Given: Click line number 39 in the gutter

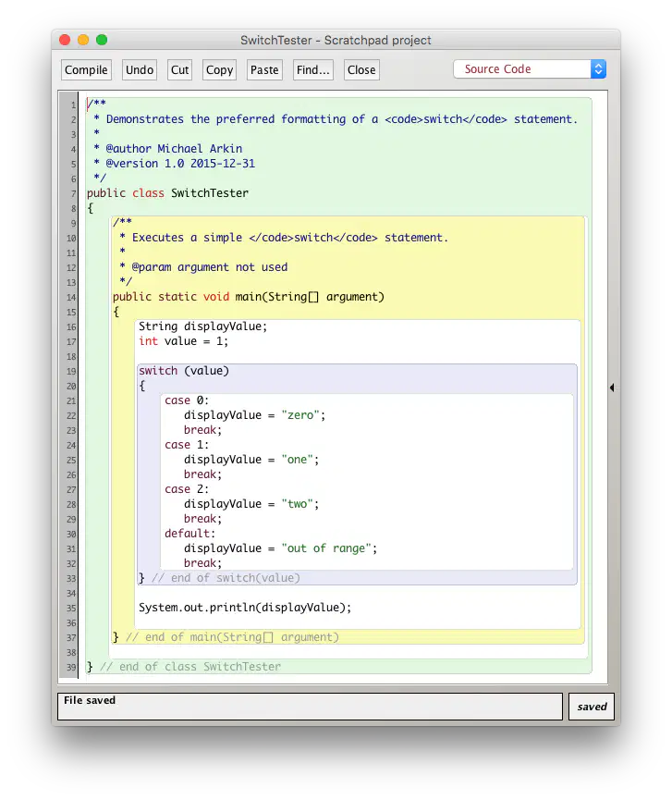Looking at the screenshot, I should point(71,668).
